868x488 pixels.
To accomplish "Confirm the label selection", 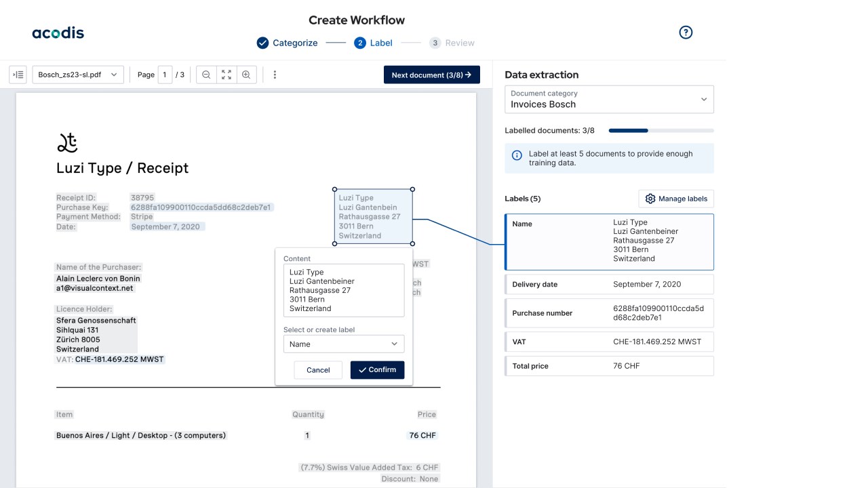I will 378,370.
